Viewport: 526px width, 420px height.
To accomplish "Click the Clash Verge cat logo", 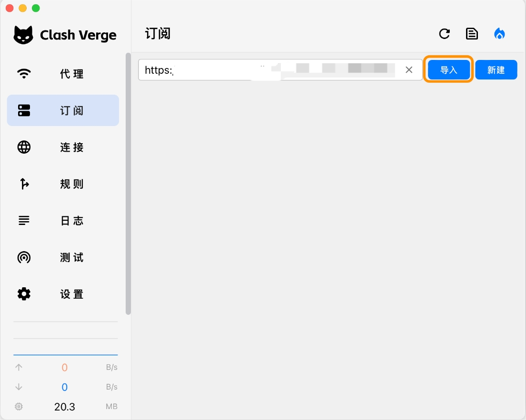I will 23,35.
